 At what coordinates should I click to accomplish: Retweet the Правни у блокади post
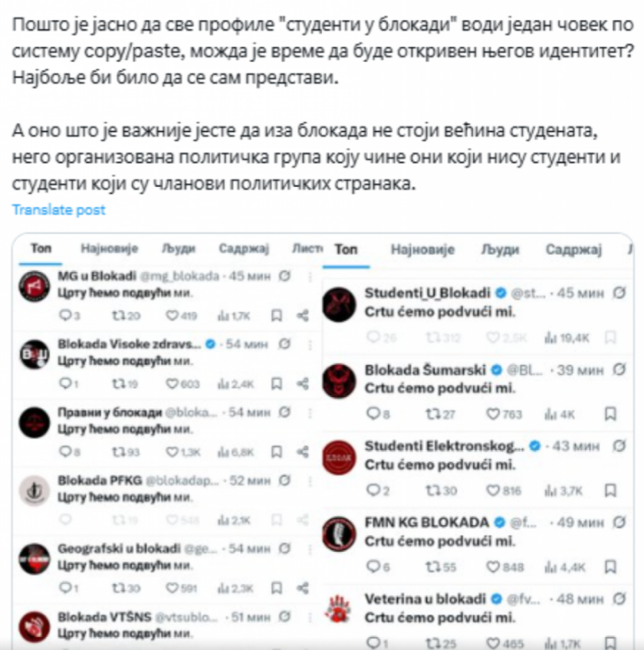click(x=126, y=452)
